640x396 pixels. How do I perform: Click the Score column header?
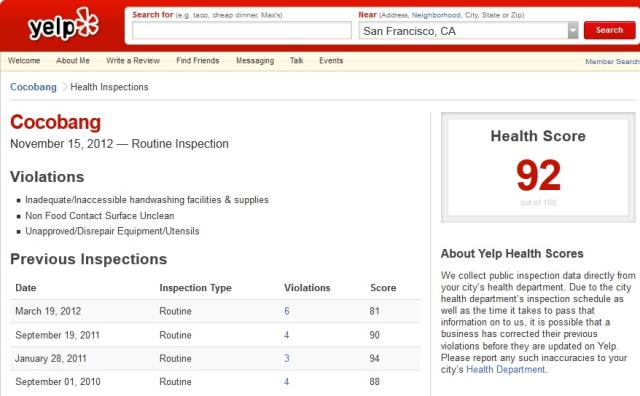coord(383,288)
